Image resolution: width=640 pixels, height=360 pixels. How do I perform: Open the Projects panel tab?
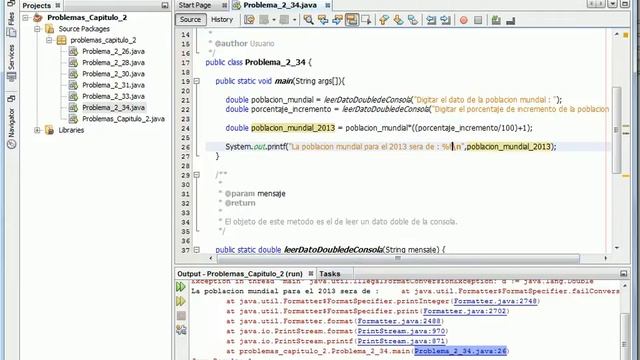36,6
